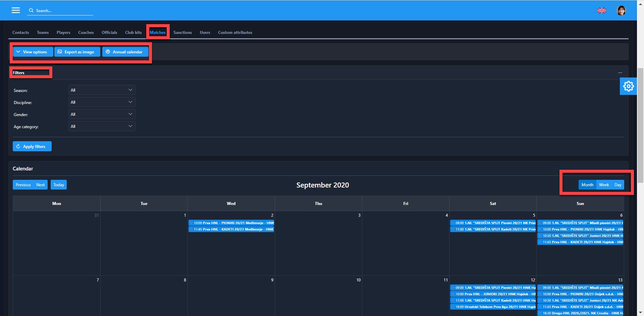Open the user profile avatar

(x=621, y=10)
